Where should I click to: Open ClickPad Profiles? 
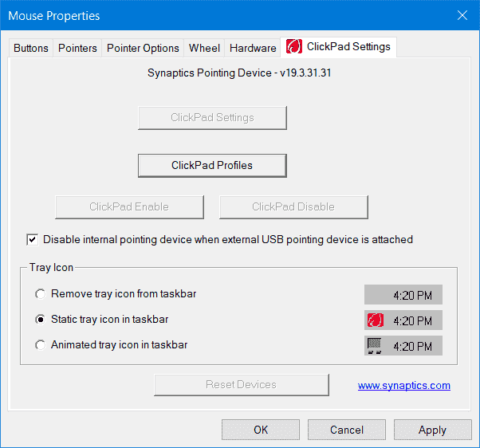tap(212, 166)
